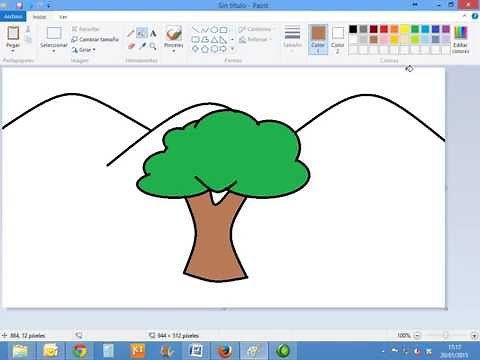The width and height of the screenshot is (480, 360).
Task: Switch to the Inicio ribbon tab
Action: click(x=40, y=17)
